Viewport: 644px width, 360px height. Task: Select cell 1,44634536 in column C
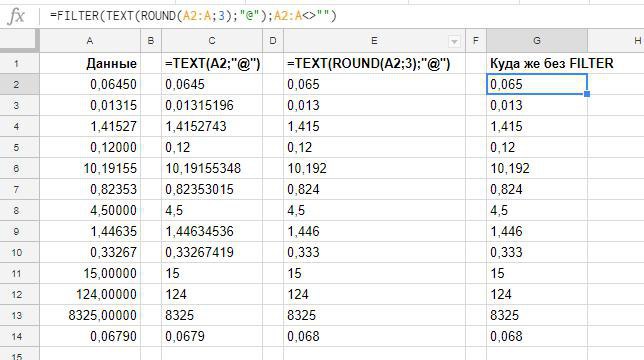coord(212,231)
